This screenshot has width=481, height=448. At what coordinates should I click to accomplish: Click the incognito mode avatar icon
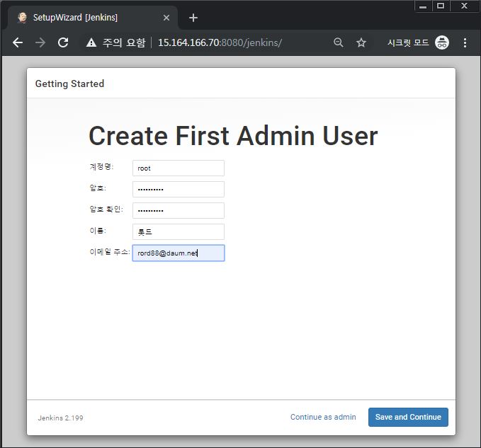[x=442, y=42]
